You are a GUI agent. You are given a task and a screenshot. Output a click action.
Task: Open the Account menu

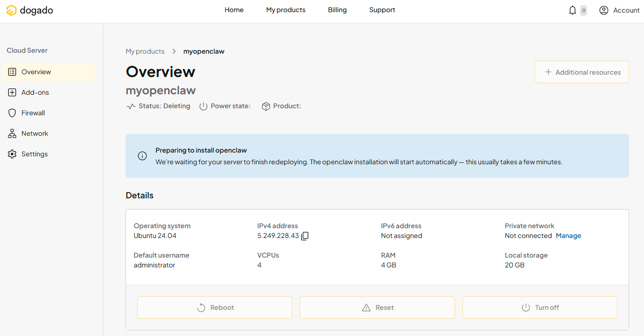click(x=619, y=10)
